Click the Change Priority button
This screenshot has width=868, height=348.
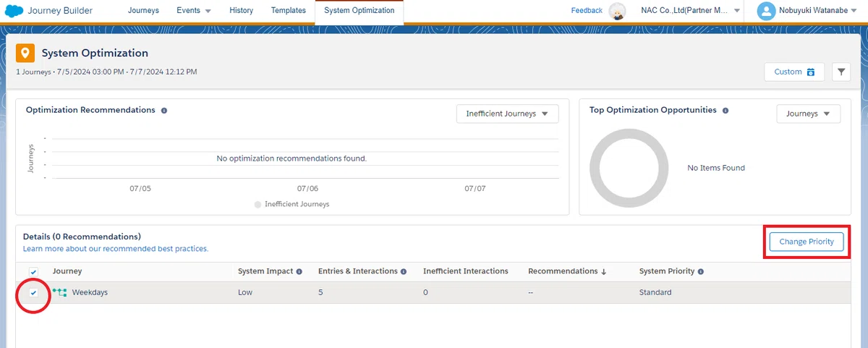(x=807, y=242)
